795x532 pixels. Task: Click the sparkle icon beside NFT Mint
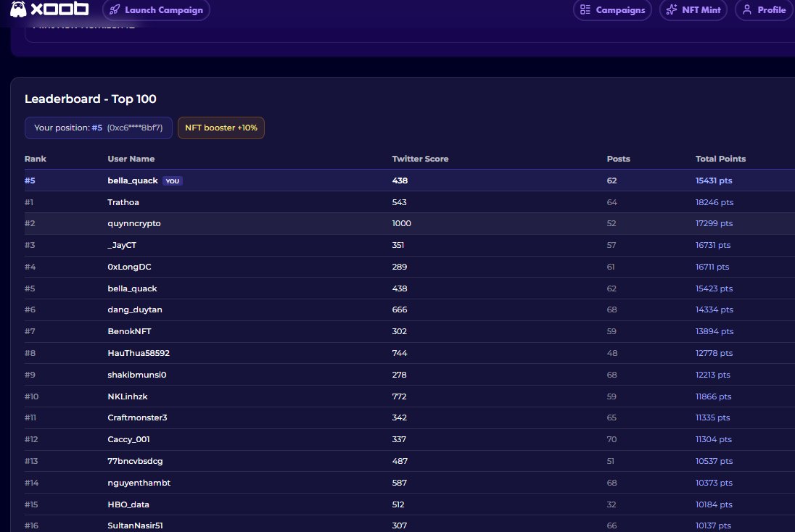tap(671, 9)
